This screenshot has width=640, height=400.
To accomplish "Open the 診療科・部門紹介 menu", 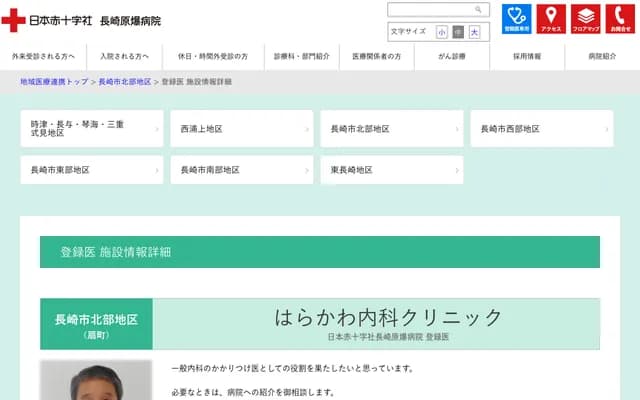I will tap(301, 57).
